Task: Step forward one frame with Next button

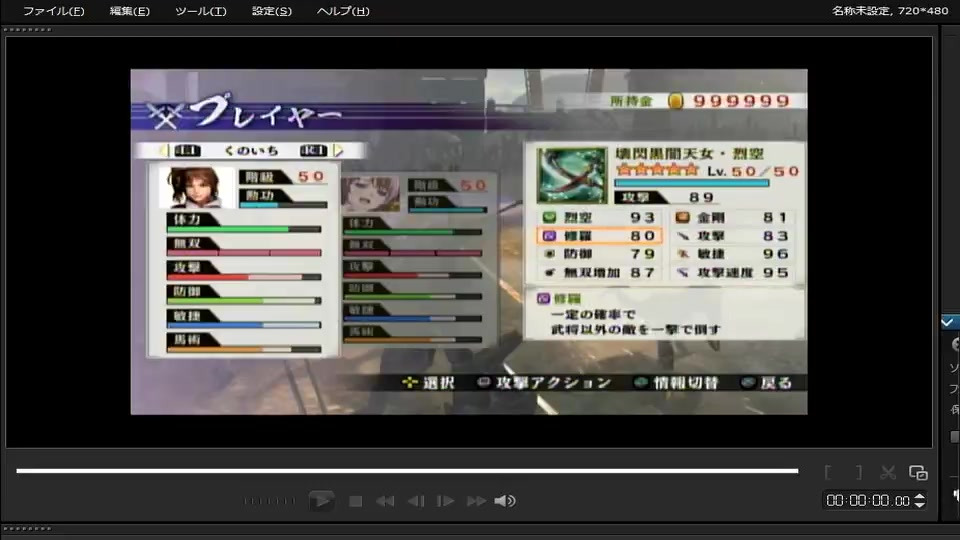Action: click(x=445, y=501)
